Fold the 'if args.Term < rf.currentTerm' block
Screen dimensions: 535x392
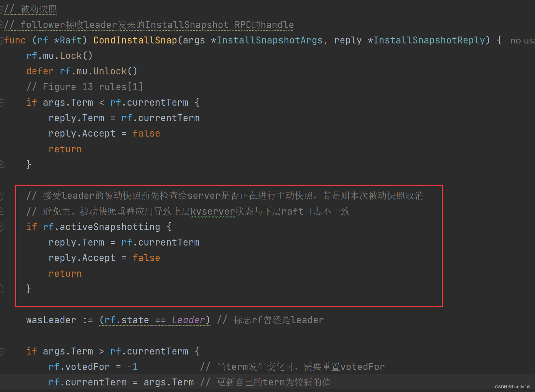click(x=1, y=103)
